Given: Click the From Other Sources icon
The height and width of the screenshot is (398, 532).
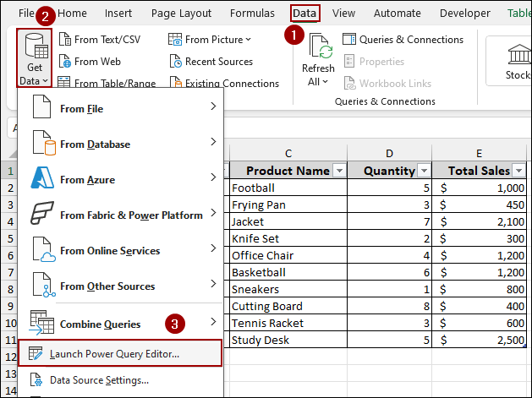Looking at the screenshot, I should (x=44, y=285).
